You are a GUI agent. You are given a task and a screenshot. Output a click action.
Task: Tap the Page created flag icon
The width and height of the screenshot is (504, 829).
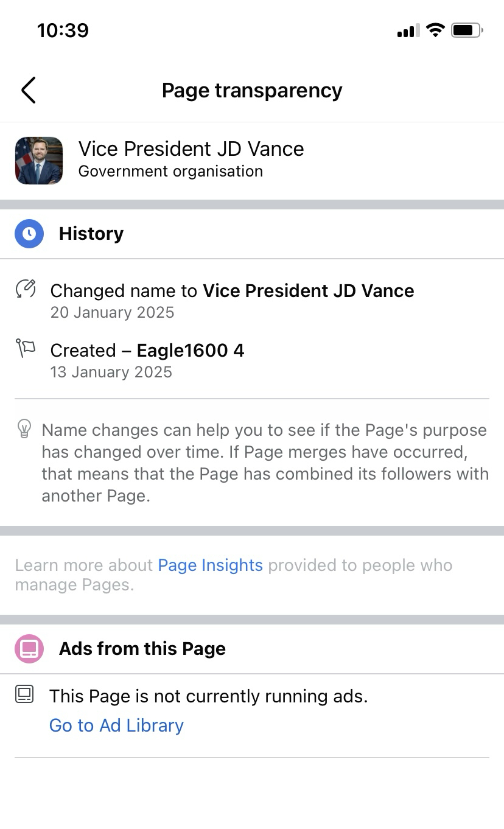pyautogui.click(x=26, y=349)
